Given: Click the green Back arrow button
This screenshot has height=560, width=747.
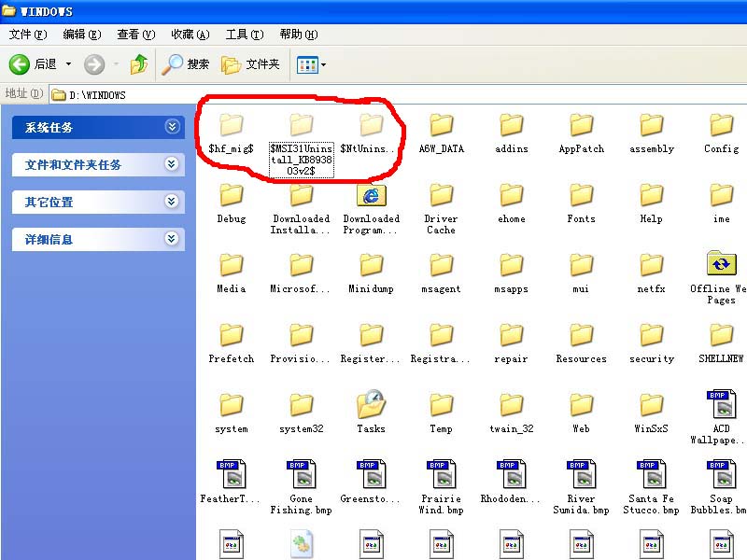Looking at the screenshot, I should [x=19, y=64].
